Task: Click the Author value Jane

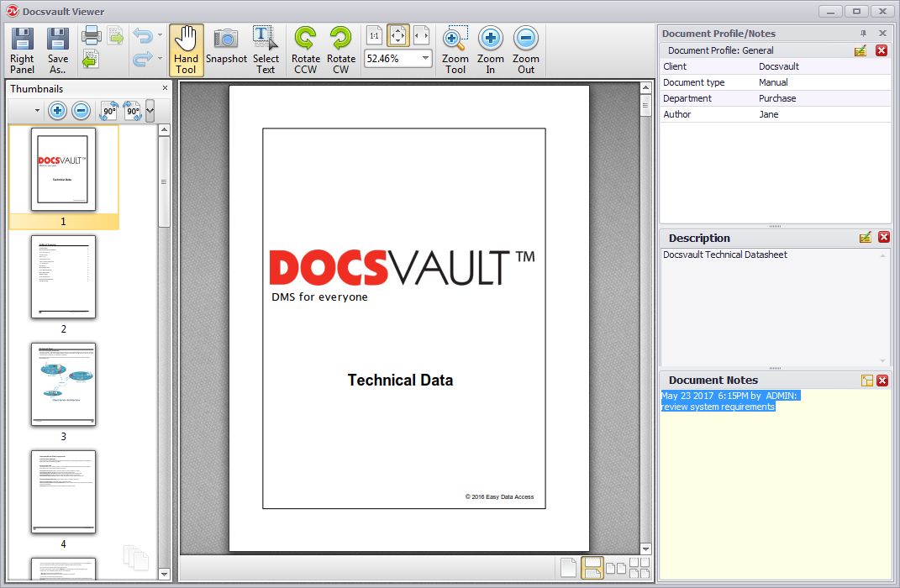Action: click(769, 114)
